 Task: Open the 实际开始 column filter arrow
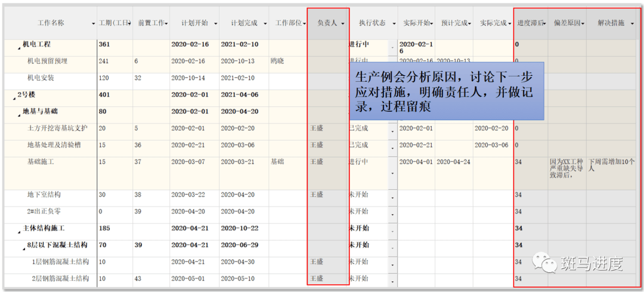(432, 24)
